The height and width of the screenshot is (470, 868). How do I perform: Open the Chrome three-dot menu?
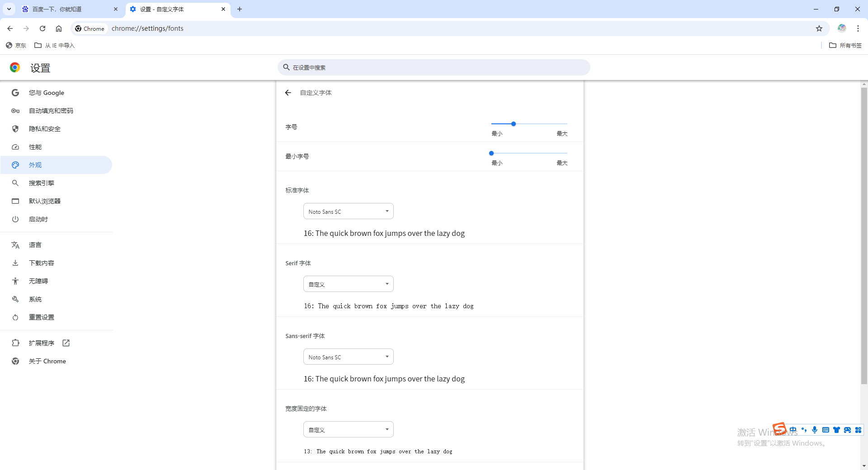coord(858,28)
